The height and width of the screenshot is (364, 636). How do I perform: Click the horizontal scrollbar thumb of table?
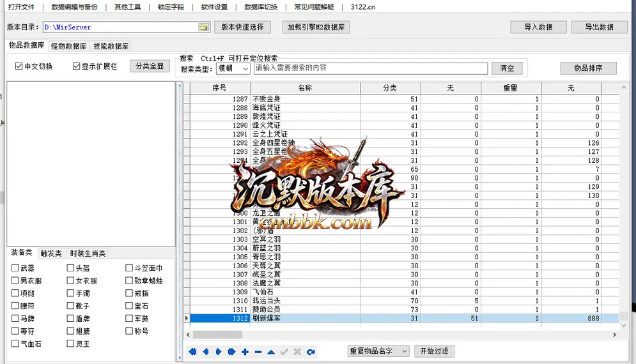[217, 335]
